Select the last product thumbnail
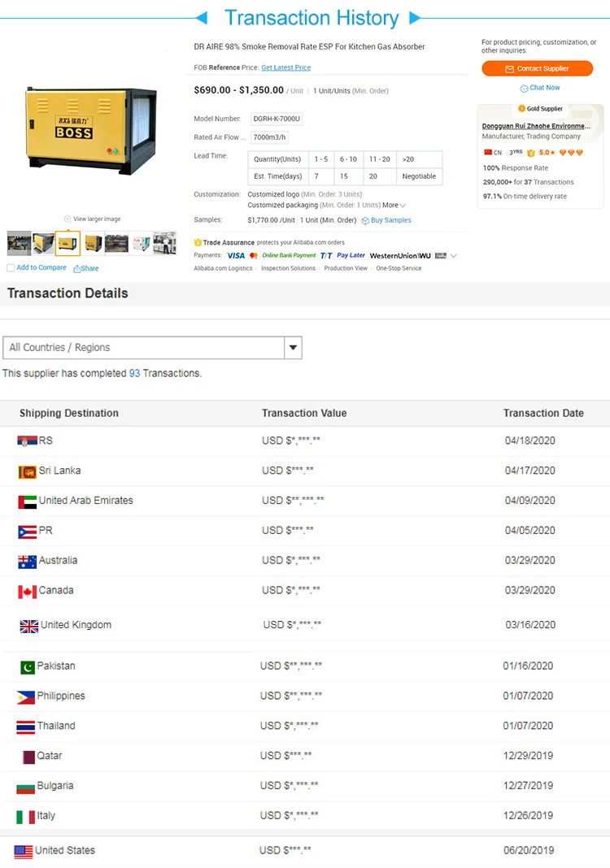The width and height of the screenshot is (610, 868). (x=164, y=244)
